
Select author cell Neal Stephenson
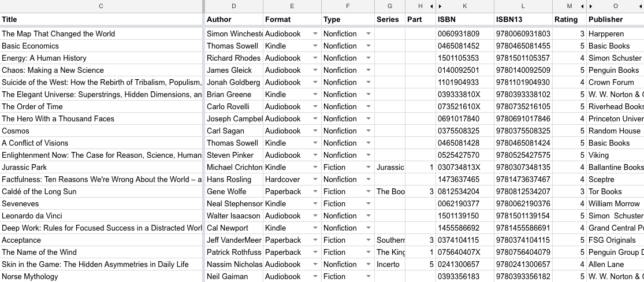[234, 203]
